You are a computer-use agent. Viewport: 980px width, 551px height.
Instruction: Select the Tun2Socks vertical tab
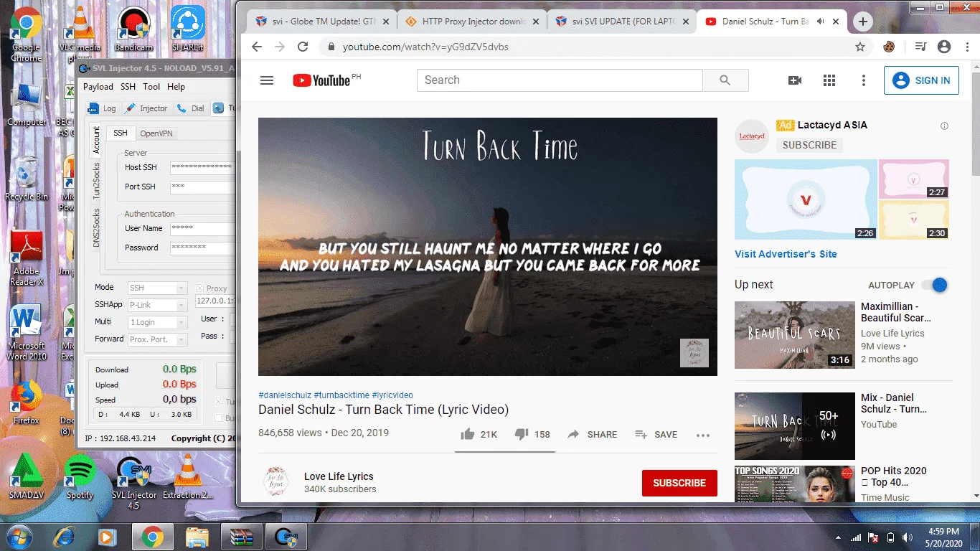(x=96, y=181)
